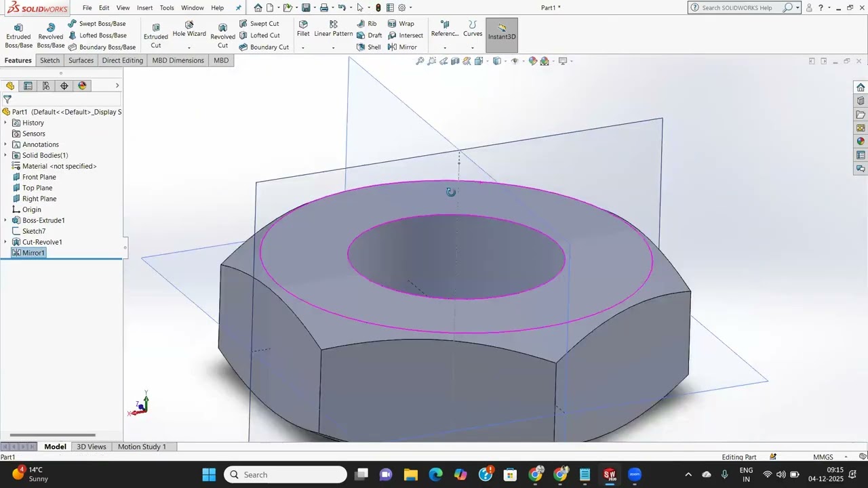Open the DimXpertManager tab icon
868x488 pixels.
click(x=64, y=86)
